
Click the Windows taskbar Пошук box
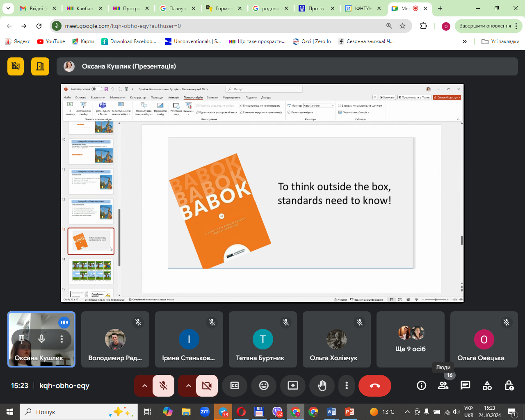pos(78,412)
